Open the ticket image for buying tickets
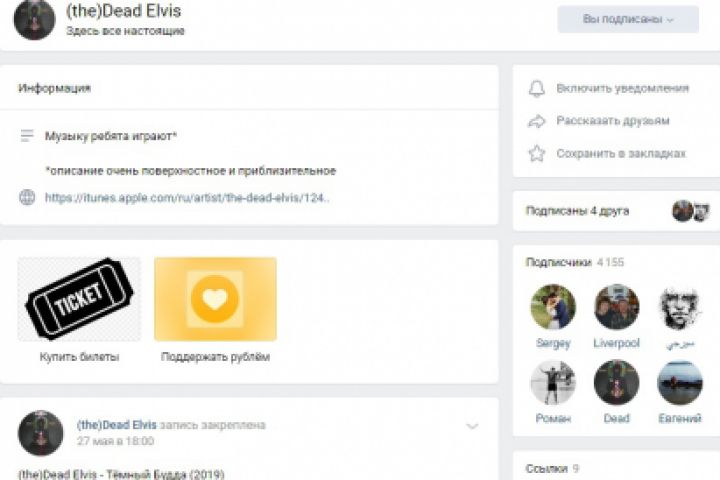Screen dimensions: 720x480 (x=79, y=299)
